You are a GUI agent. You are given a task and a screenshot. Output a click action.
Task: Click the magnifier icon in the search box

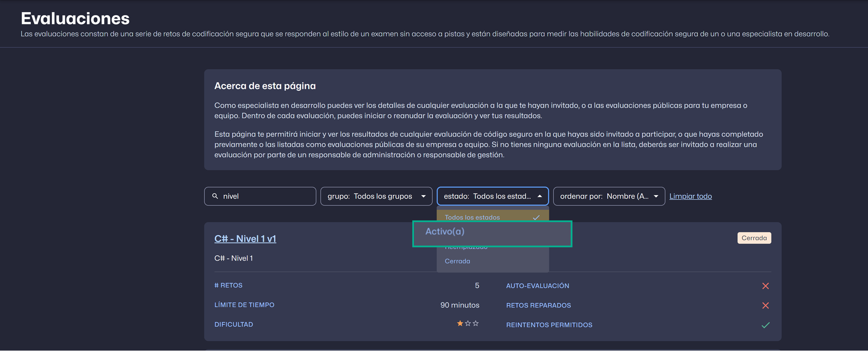(x=215, y=196)
